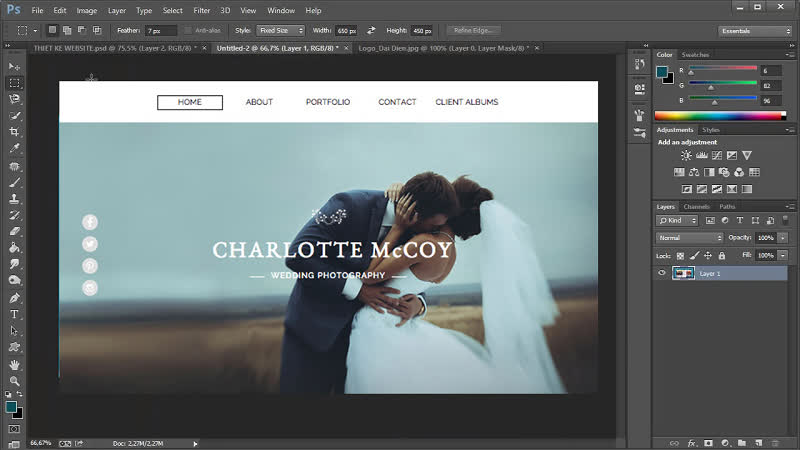Select the Zoom tool

tap(14, 381)
